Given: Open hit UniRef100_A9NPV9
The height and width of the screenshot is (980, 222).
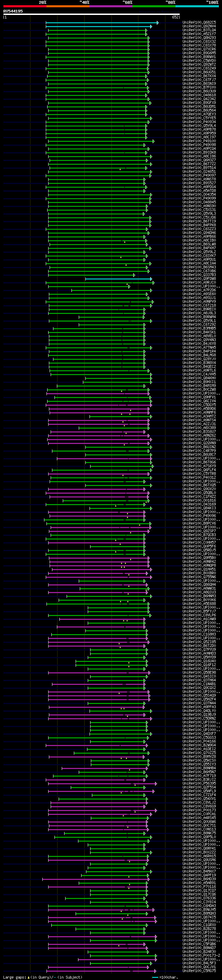Looking at the screenshot, I should click(199, 301).
